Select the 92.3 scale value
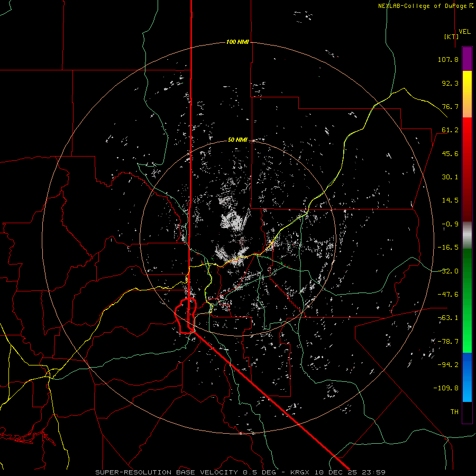The height and width of the screenshot is (476, 476). pyautogui.click(x=450, y=83)
